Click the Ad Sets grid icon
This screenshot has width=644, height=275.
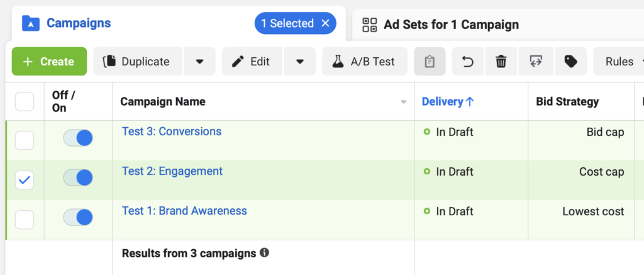coord(370,25)
